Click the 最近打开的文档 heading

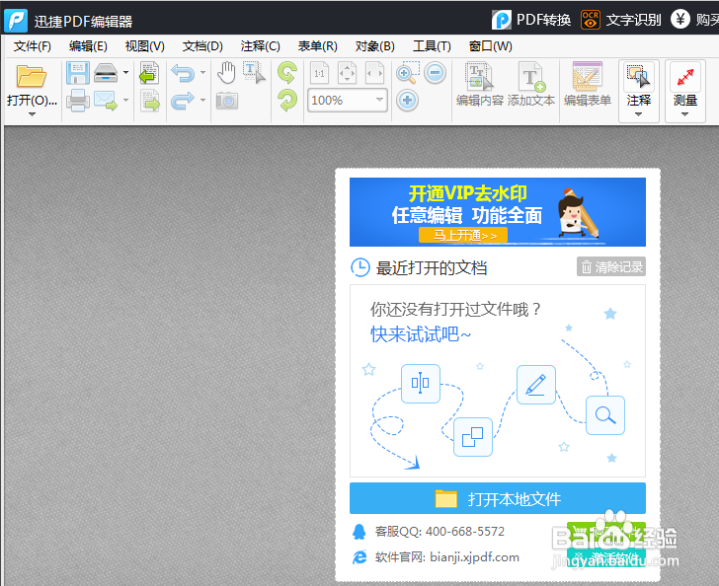tap(431, 268)
